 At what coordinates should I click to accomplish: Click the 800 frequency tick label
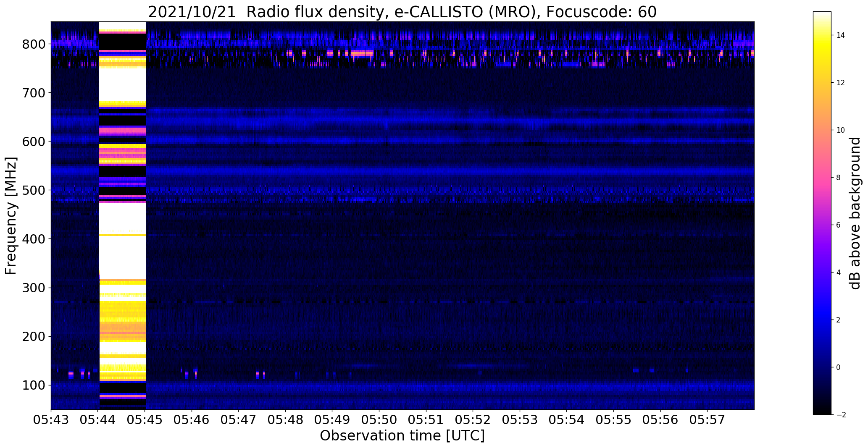[34, 44]
